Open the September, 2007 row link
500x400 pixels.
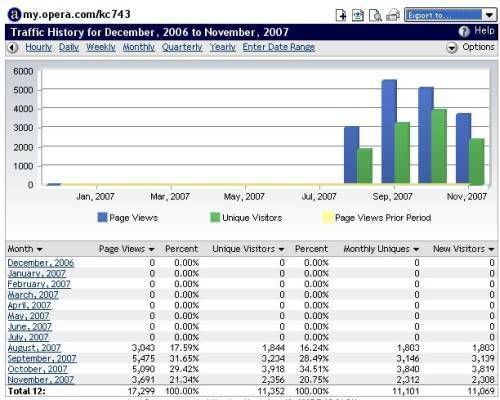[42, 359]
